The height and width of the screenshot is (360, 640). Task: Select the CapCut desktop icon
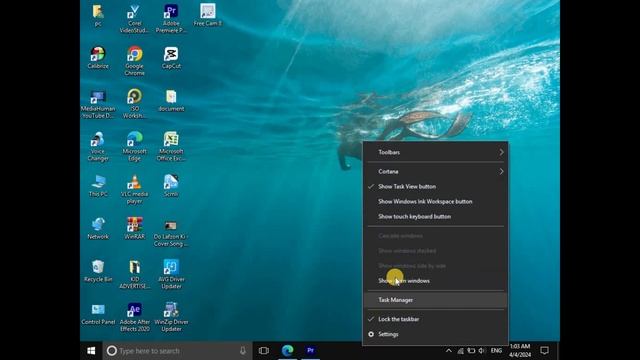pos(171,58)
